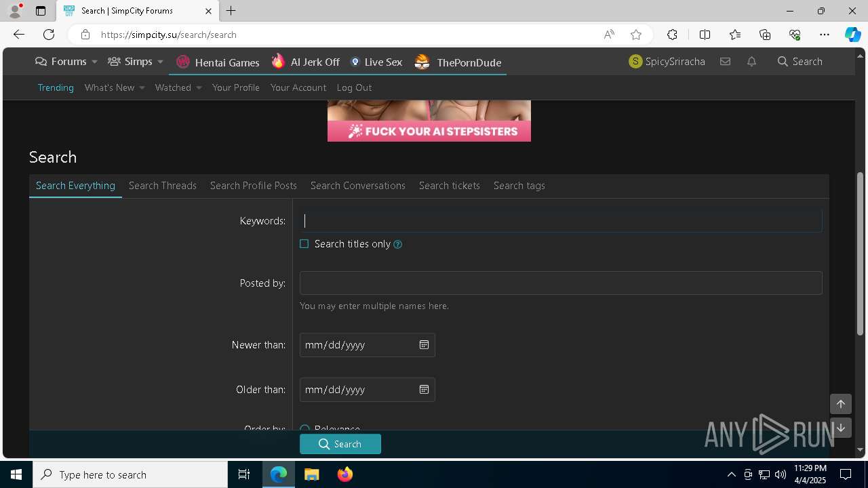
Task: Expand the Forums dropdown arrow
Action: pos(94,62)
